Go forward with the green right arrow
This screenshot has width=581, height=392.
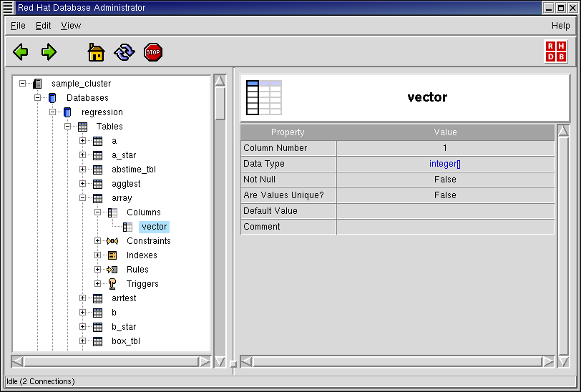(49, 52)
